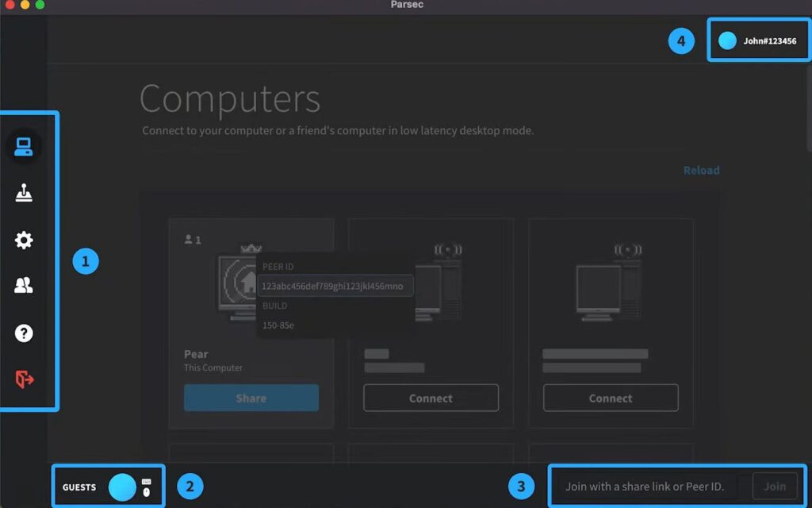Open the Computers section in the sidebar
The width and height of the screenshot is (812, 508).
[x=24, y=147]
